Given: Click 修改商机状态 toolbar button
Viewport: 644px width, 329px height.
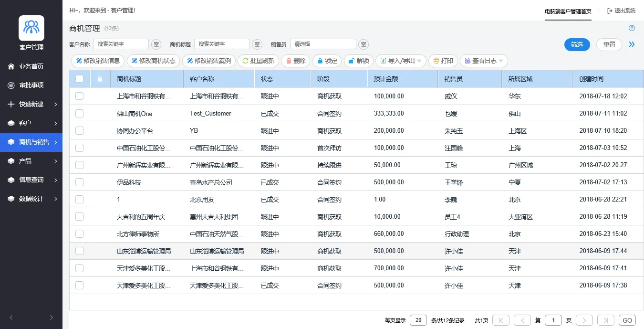Looking at the screenshot, I should [x=154, y=61].
